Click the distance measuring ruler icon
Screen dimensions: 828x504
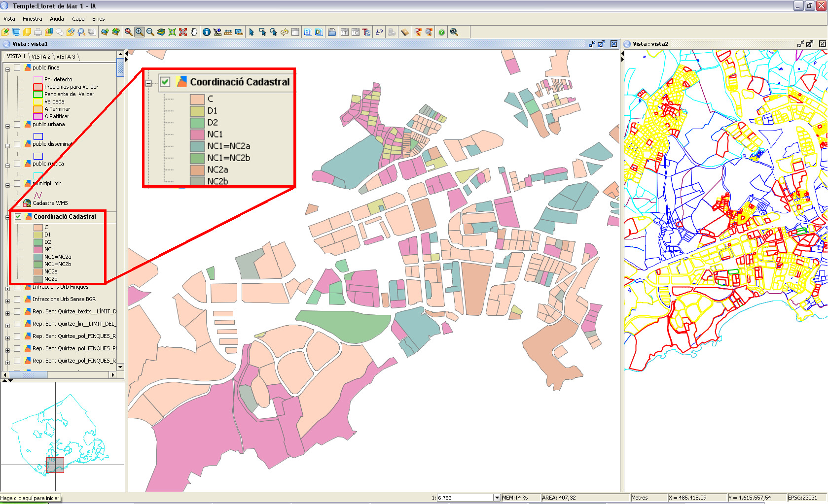click(228, 32)
